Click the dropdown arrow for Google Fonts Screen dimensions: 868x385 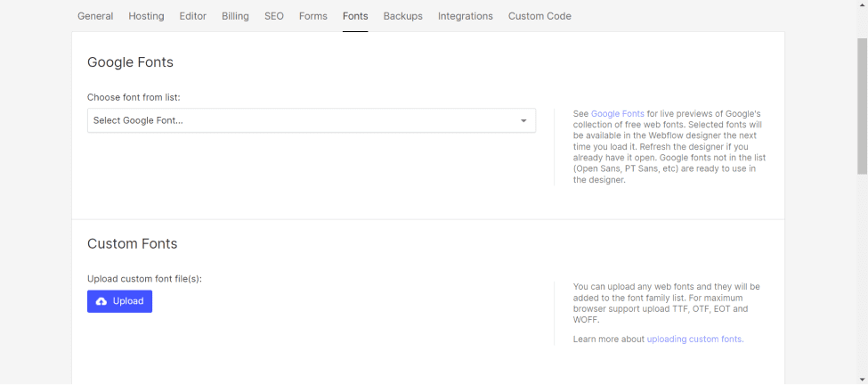coord(523,120)
